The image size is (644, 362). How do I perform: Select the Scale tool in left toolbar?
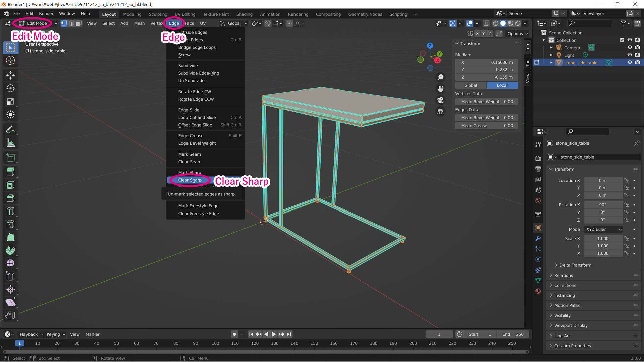point(10,102)
